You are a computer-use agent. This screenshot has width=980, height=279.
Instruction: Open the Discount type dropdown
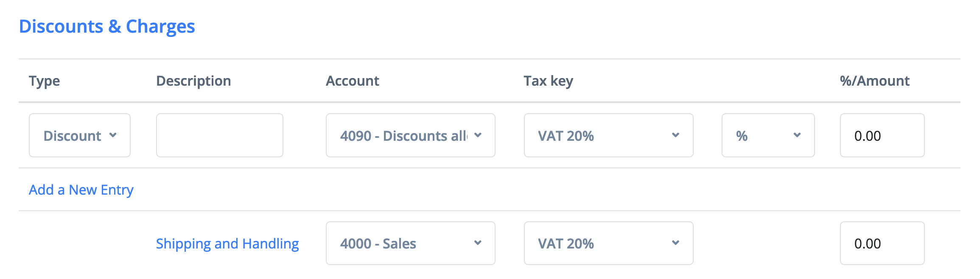pyautogui.click(x=79, y=136)
